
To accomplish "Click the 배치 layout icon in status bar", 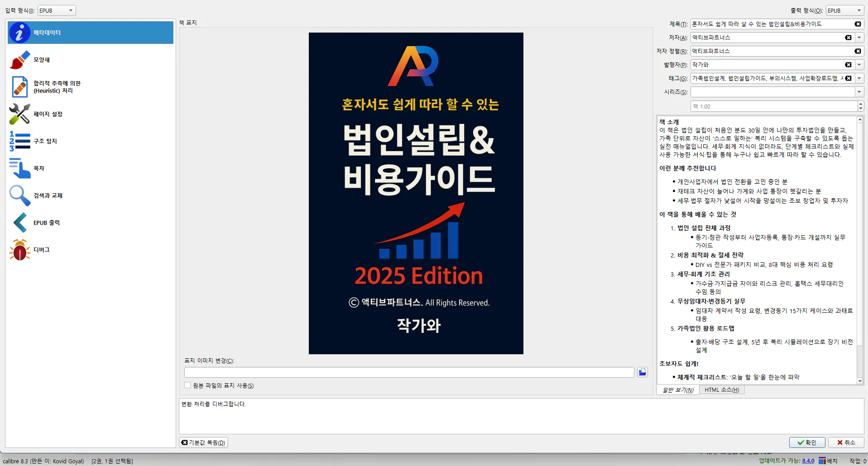I will pos(828,461).
